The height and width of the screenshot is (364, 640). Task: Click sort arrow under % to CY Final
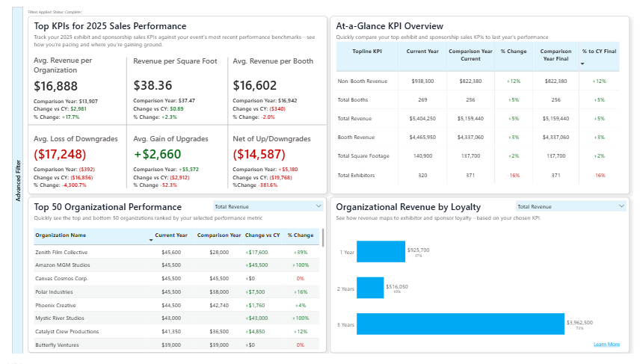583,64
